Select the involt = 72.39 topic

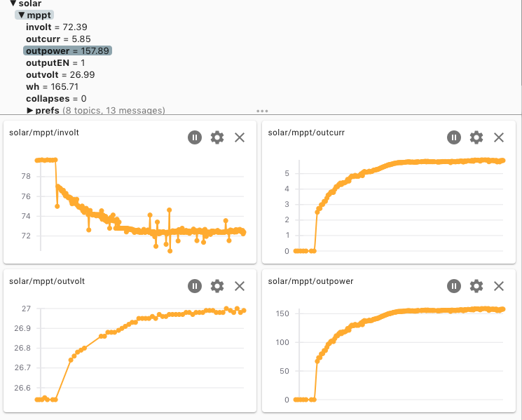pos(57,27)
